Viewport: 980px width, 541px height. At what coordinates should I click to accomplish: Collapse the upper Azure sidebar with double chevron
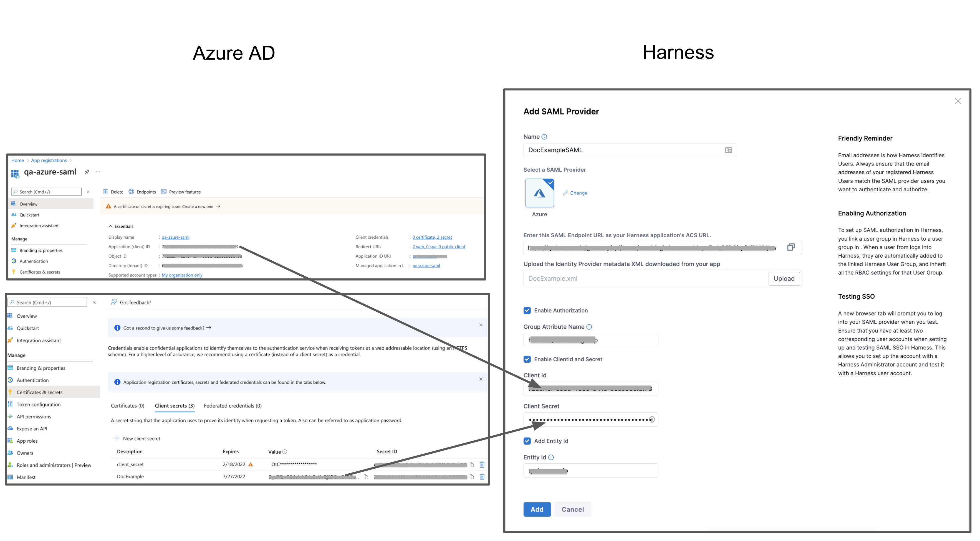(x=88, y=192)
